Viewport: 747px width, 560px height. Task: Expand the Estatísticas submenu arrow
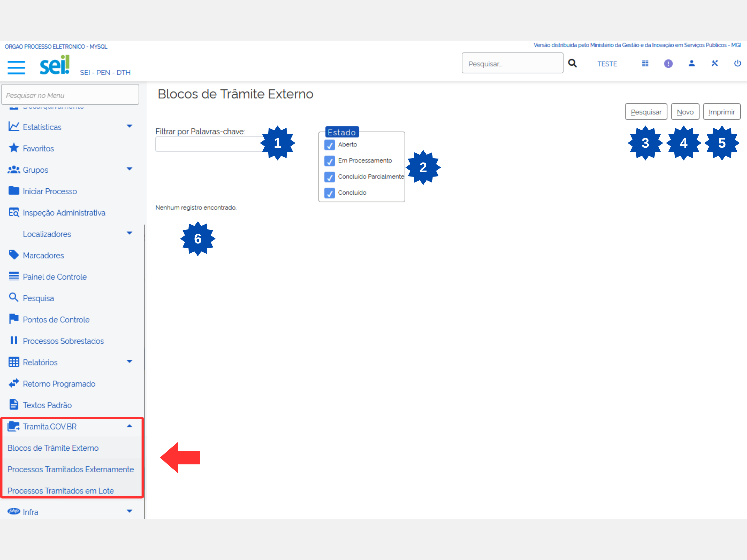coord(129,126)
